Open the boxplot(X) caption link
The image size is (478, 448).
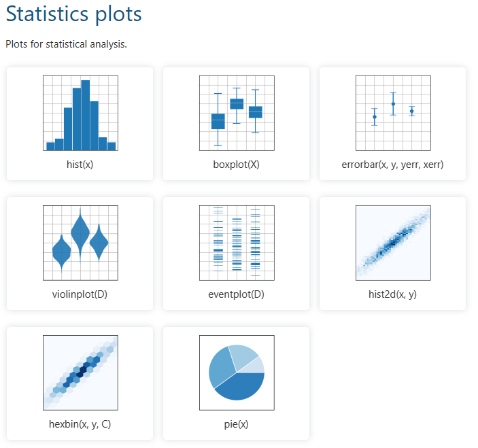(237, 165)
